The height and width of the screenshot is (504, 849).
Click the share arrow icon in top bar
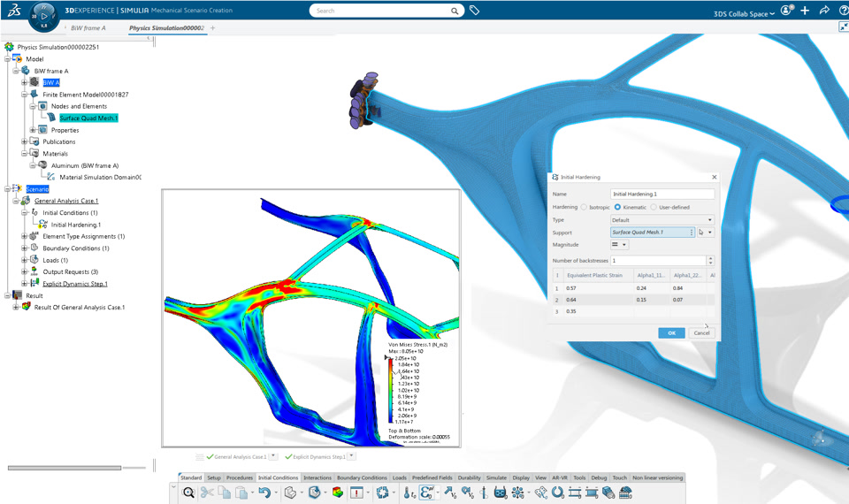[x=824, y=11]
